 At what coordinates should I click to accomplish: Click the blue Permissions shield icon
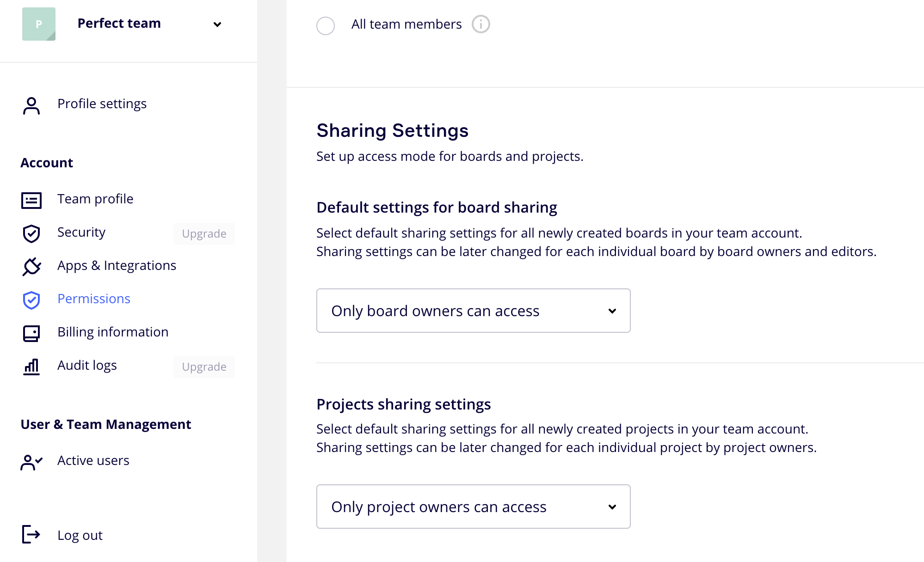coord(31,300)
